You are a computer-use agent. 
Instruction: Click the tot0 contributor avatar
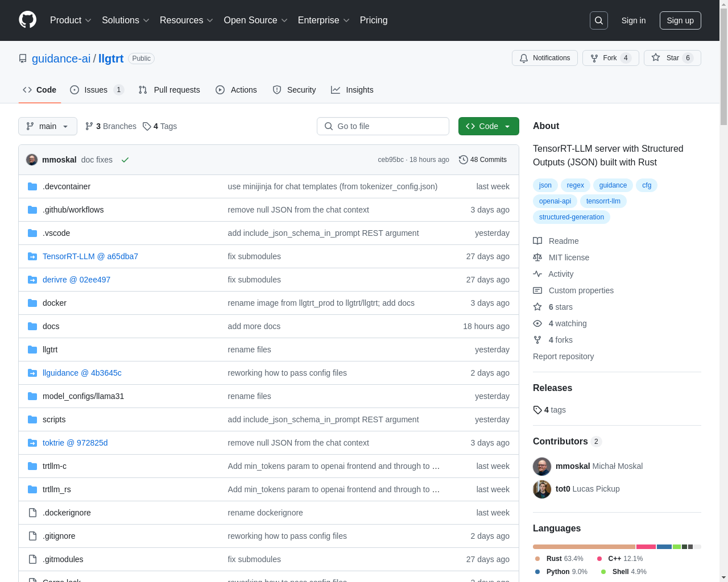[x=542, y=489]
